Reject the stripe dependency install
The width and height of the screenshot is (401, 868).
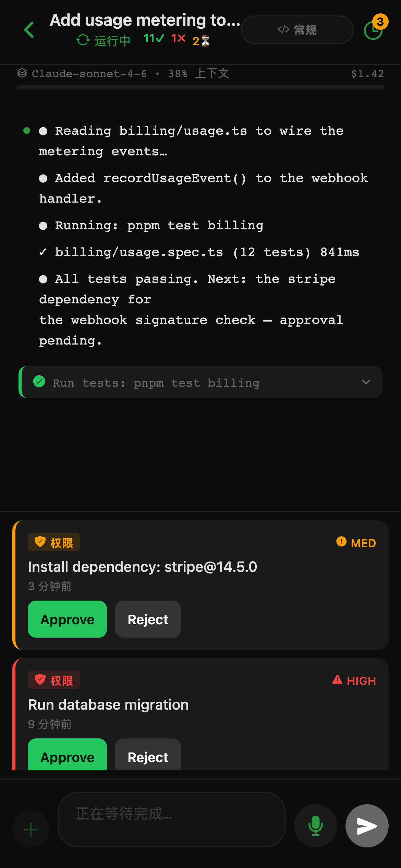(x=148, y=619)
